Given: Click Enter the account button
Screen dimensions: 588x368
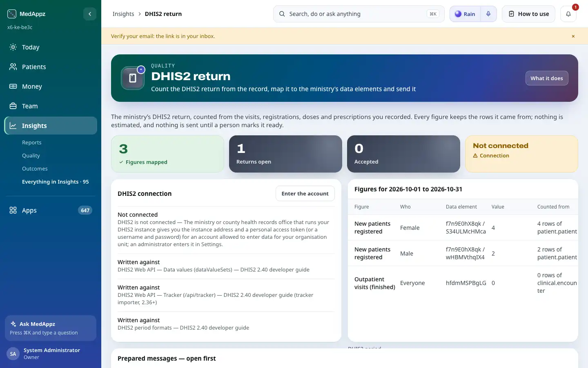Looking at the screenshot, I should [x=305, y=193].
